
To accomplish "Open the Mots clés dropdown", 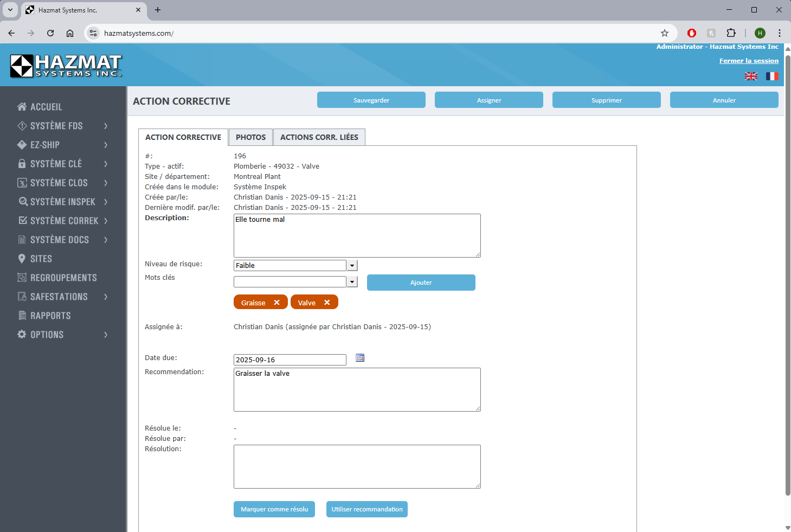I will point(352,282).
